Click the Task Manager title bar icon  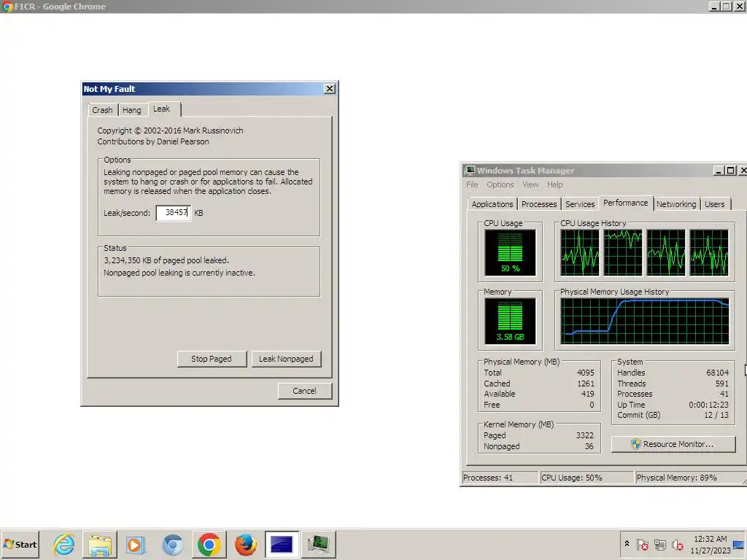[470, 170]
